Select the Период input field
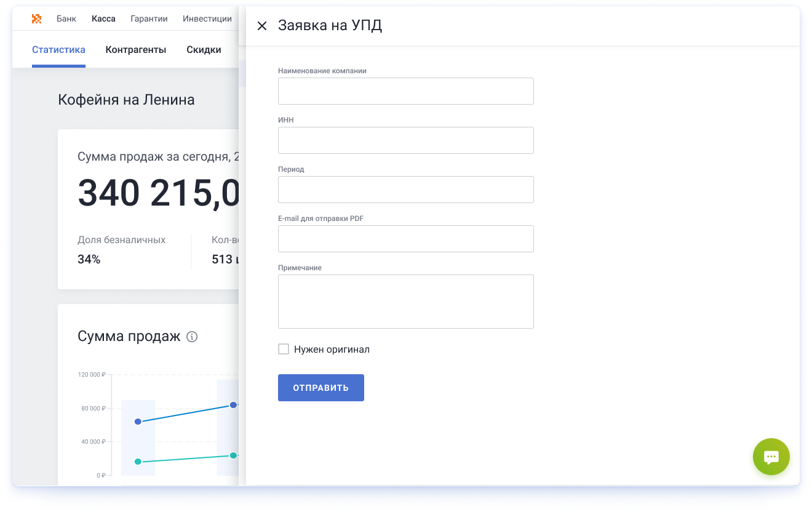Viewport: 812px width, 517px height. (406, 190)
